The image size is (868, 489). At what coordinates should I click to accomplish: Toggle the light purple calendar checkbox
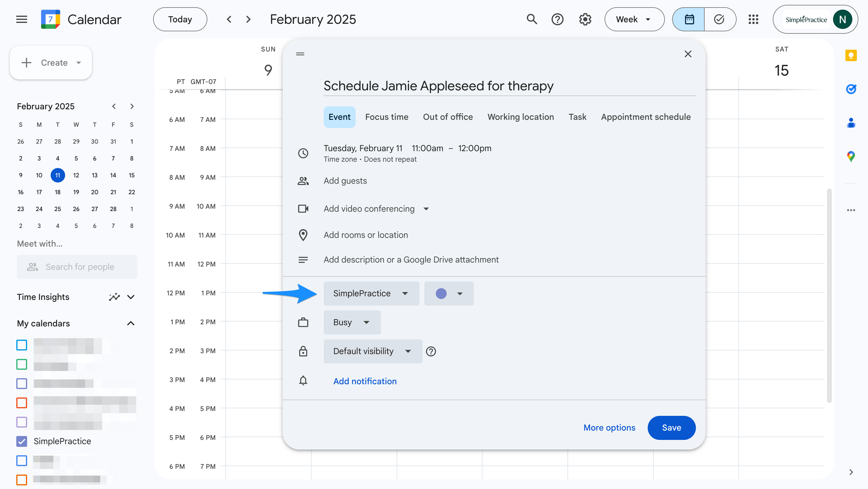(22, 422)
